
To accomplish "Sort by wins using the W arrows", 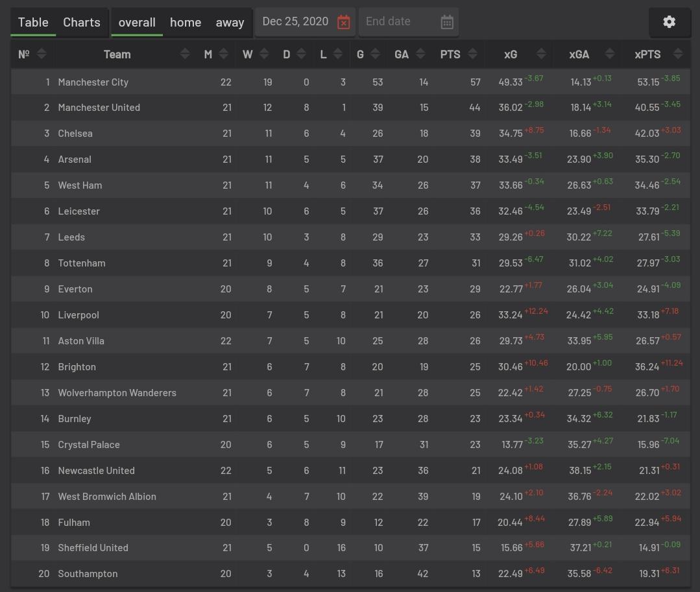I will 263,54.
